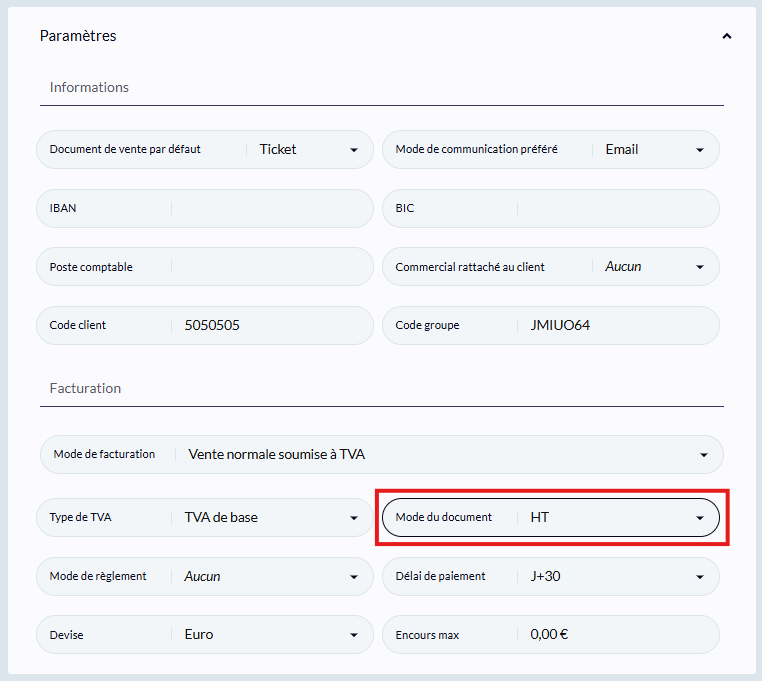The image size is (762, 681).
Task: Open the Type de TVA dropdown
Action: coord(205,517)
